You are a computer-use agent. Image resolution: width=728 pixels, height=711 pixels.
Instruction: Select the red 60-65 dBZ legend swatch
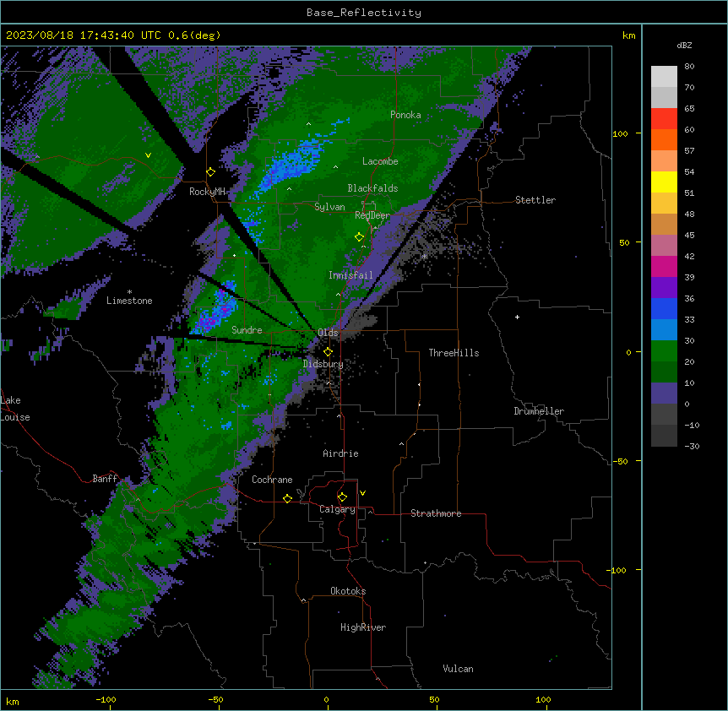click(x=664, y=118)
